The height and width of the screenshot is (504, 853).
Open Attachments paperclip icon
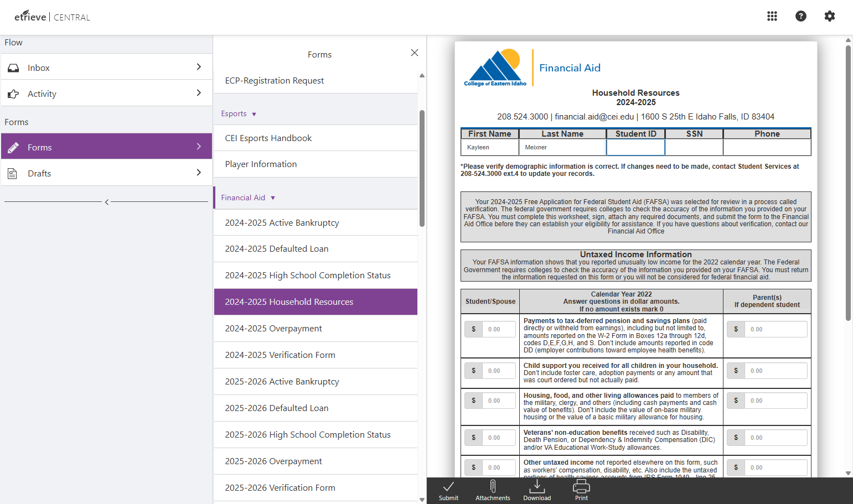(493, 490)
